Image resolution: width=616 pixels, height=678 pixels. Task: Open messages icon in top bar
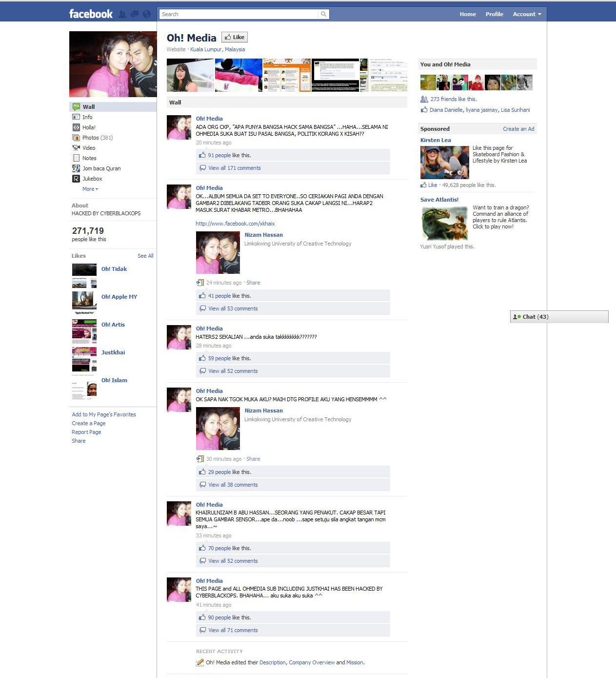[x=135, y=14]
